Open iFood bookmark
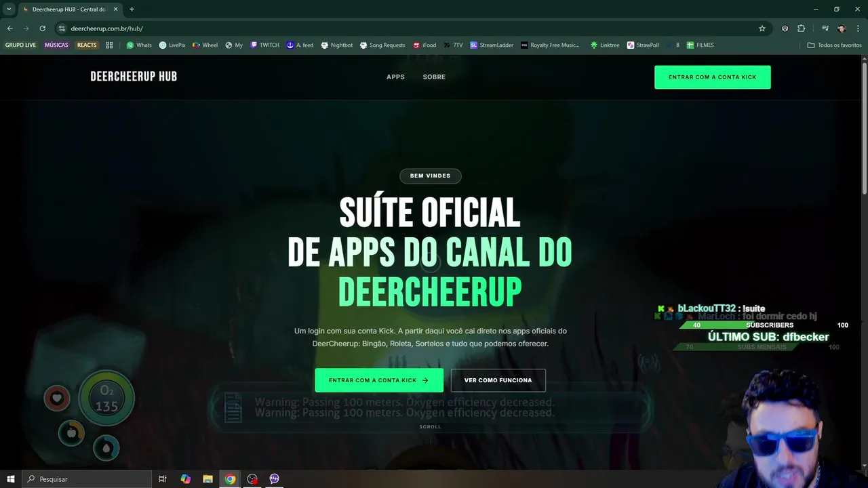Image resolution: width=868 pixels, height=488 pixels. [425, 45]
